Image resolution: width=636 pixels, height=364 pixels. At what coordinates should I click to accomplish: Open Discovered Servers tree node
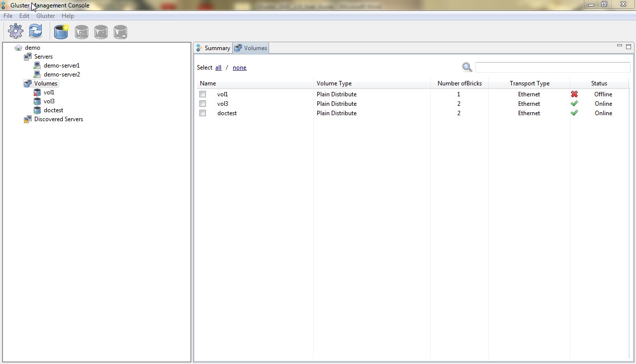(58, 119)
